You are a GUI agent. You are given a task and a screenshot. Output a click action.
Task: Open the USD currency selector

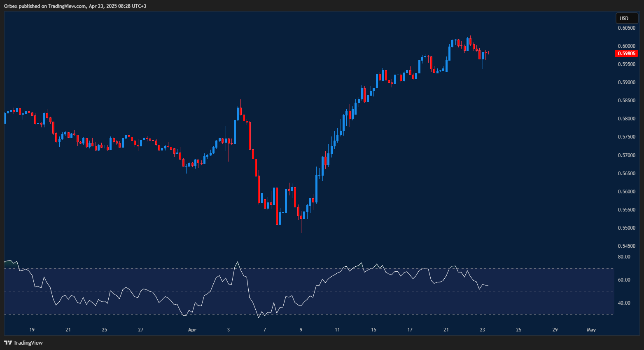(x=624, y=18)
